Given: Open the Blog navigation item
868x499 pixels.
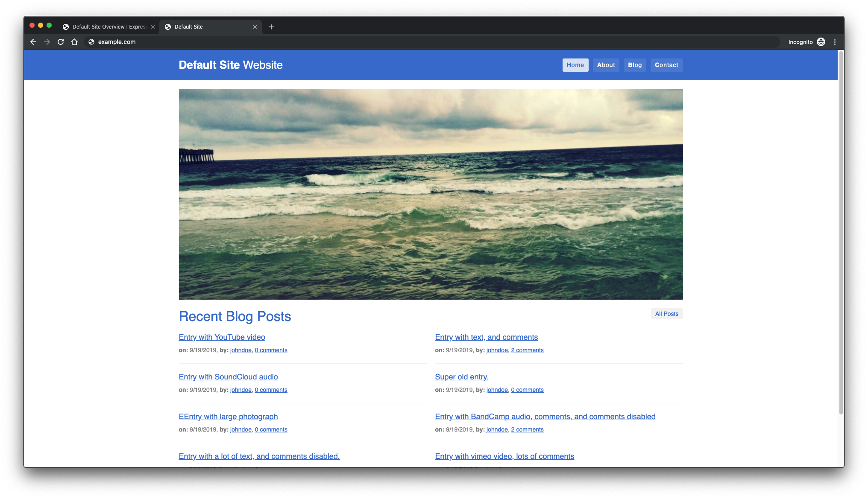Looking at the screenshot, I should 634,65.
